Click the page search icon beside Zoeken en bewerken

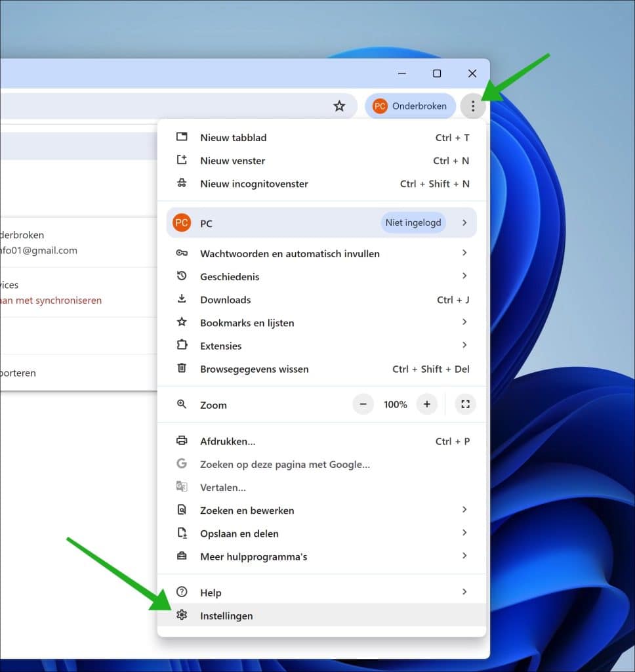(182, 509)
